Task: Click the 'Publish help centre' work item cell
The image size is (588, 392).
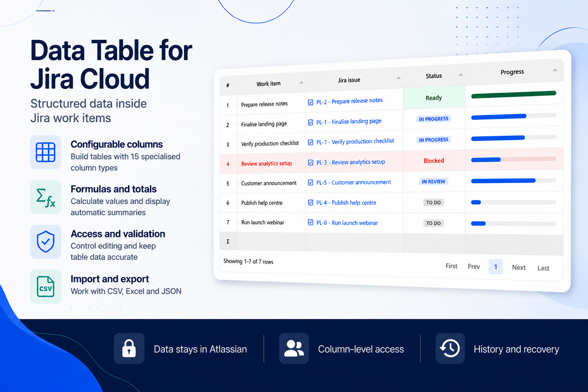Action: (x=272, y=203)
